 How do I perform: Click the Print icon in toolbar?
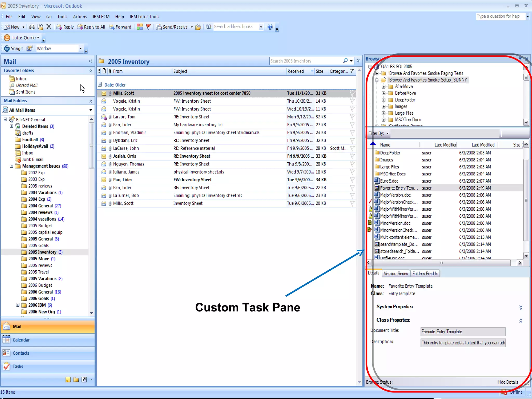click(x=32, y=27)
